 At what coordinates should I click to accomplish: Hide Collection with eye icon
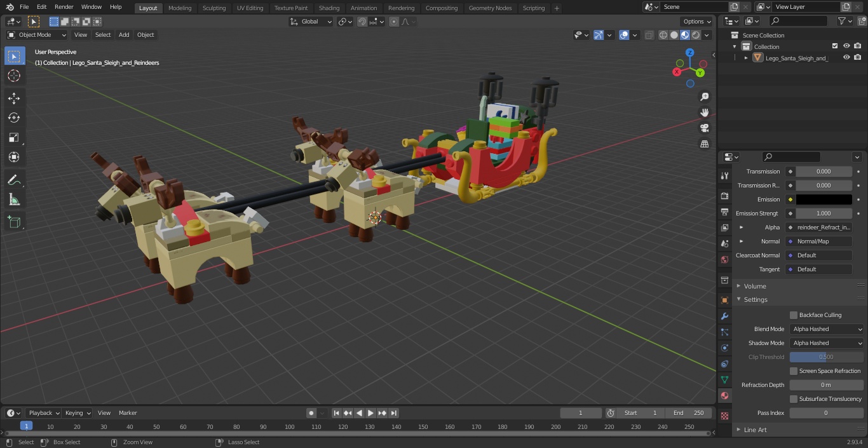tap(846, 46)
